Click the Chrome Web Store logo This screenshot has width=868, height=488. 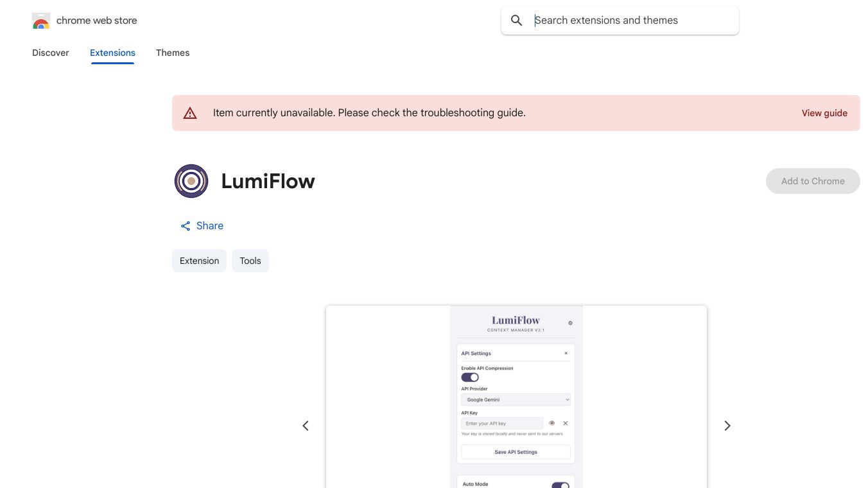pyautogui.click(x=40, y=20)
